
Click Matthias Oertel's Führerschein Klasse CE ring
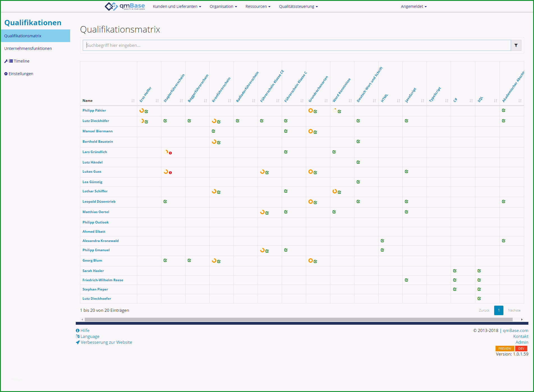[x=262, y=212]
